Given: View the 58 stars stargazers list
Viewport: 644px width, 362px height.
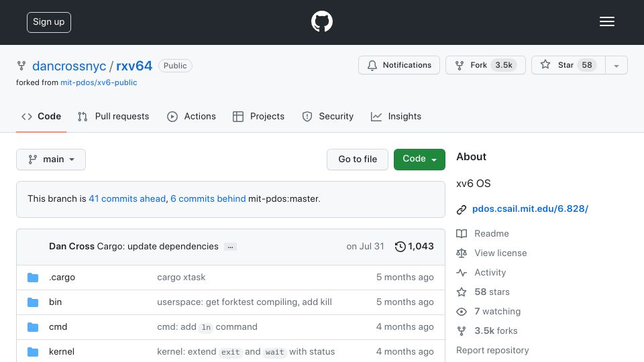Looking at the screenshot, I should [492, 292].
